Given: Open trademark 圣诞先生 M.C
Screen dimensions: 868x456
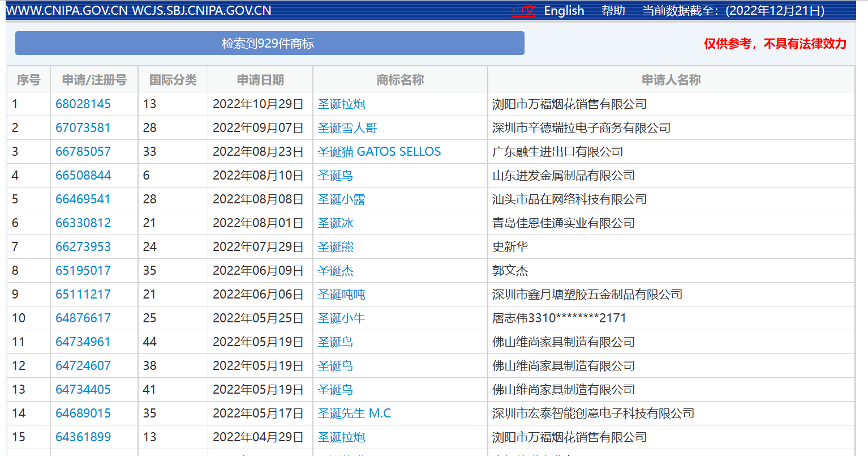Looking at the screenshot, I should [354, 414].
